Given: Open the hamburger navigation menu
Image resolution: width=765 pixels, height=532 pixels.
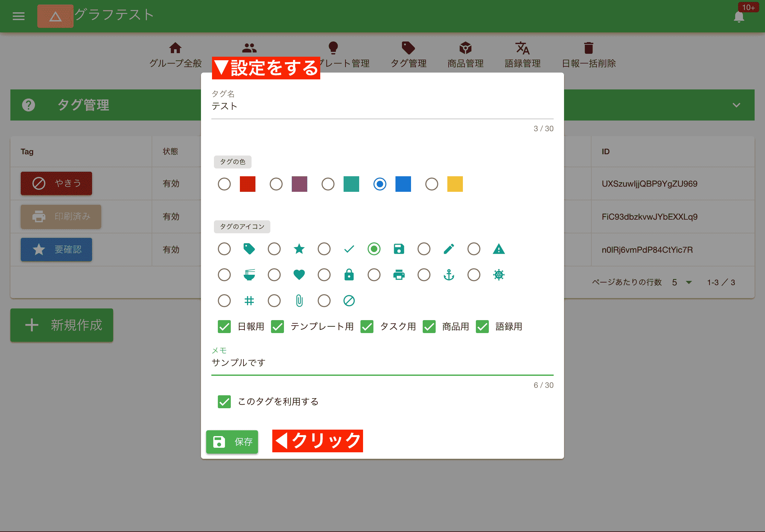Looking at the screenshot, I should click(18, 16).
